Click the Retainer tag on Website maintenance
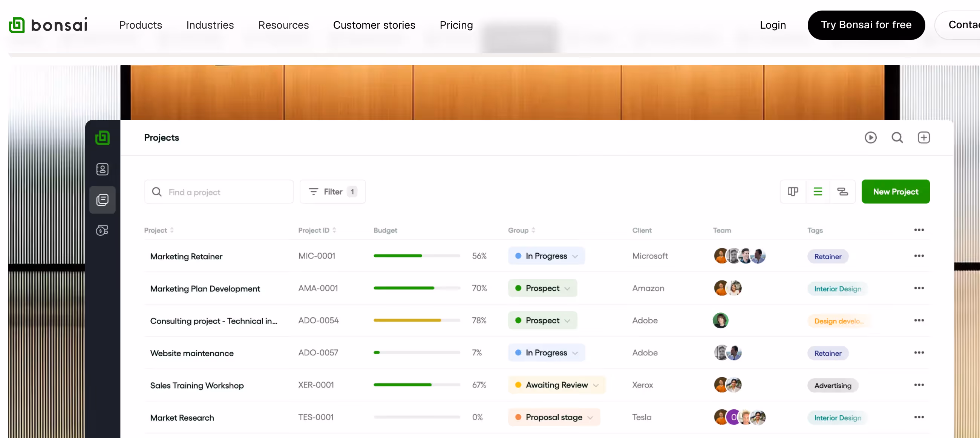980x438 pixels. pyautogui.click(x=828, y=354)
